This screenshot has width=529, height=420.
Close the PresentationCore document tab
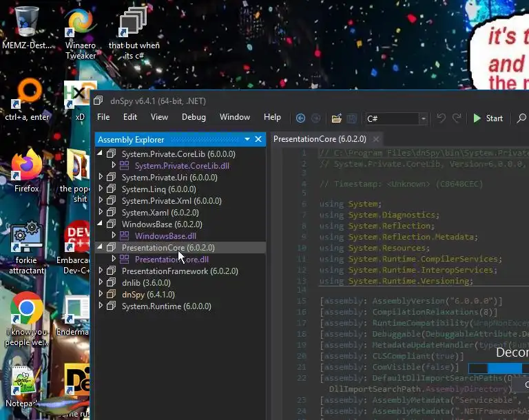coord(376,139)
